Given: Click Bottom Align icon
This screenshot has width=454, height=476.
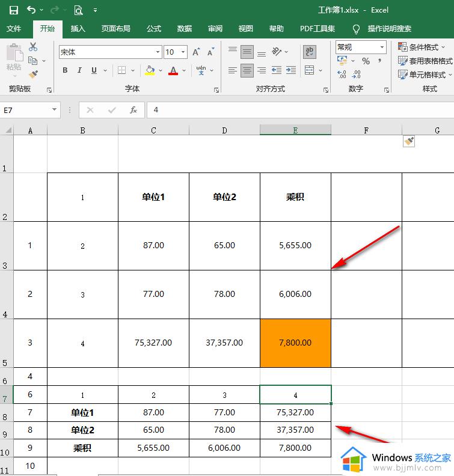Looking at the screenshot, I should [x=262, y=54].
